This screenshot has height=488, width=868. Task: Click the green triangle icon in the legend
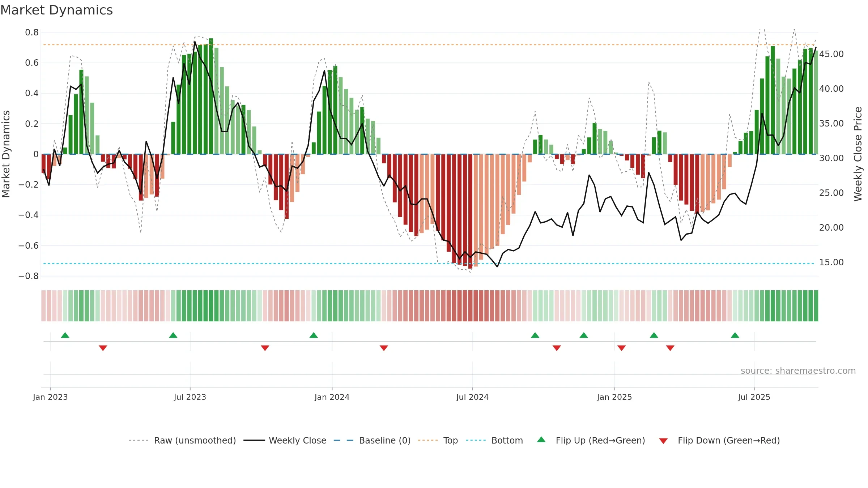click(541, 440)
